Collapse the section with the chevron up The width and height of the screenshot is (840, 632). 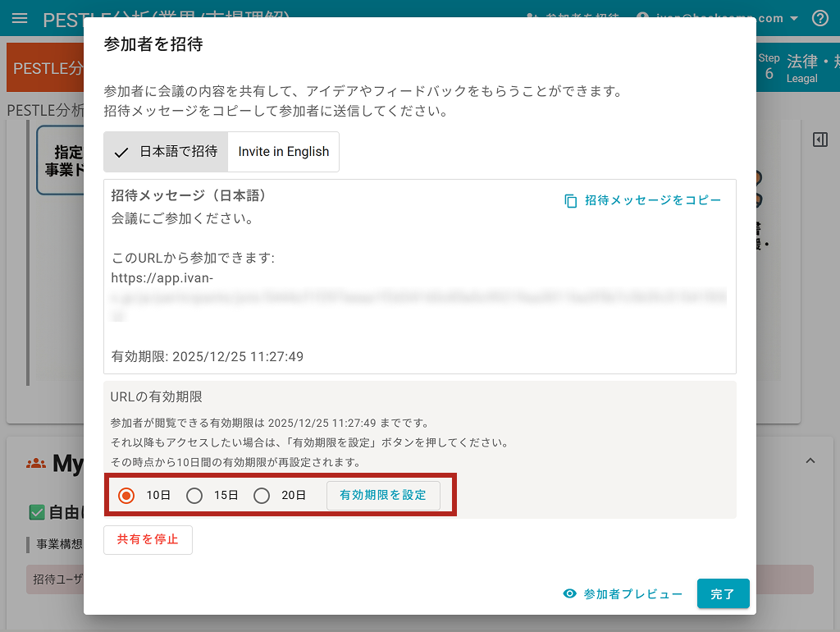coord(810,461)
